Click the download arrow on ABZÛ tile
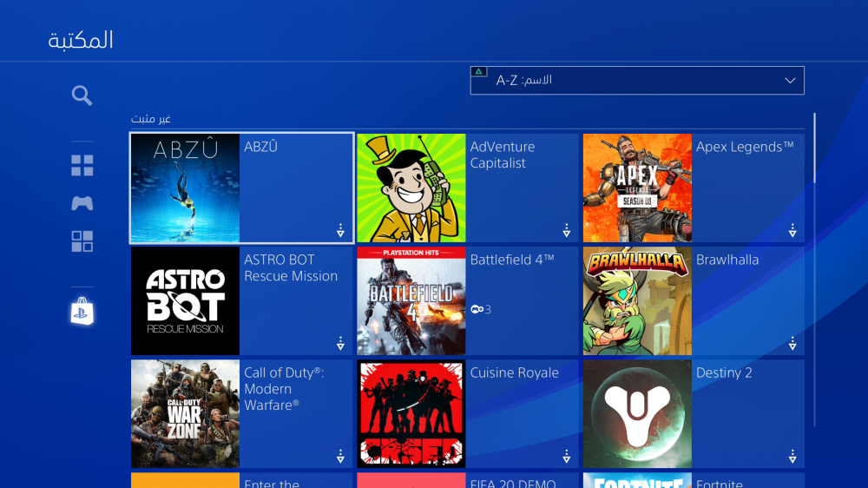 [340, 231]
